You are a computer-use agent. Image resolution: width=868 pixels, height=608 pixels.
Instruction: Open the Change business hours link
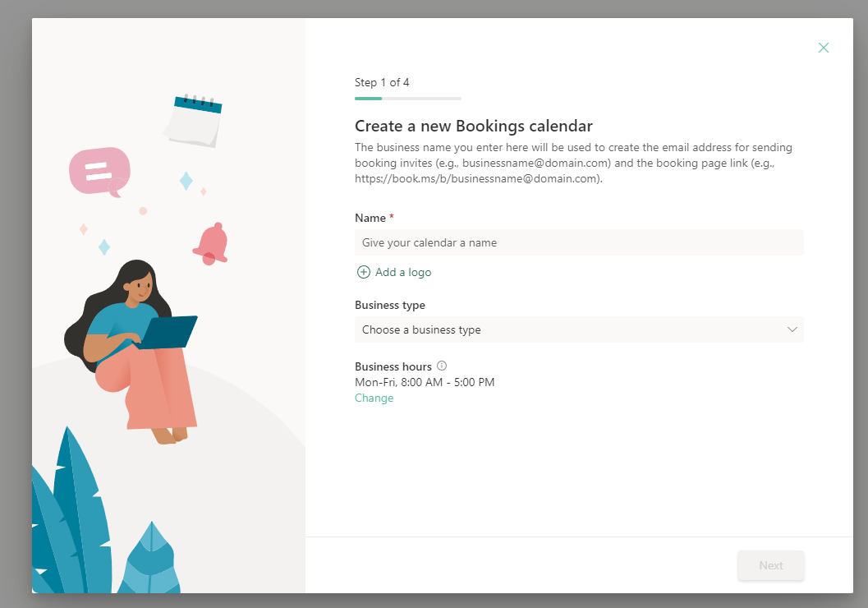coord(374,398)
